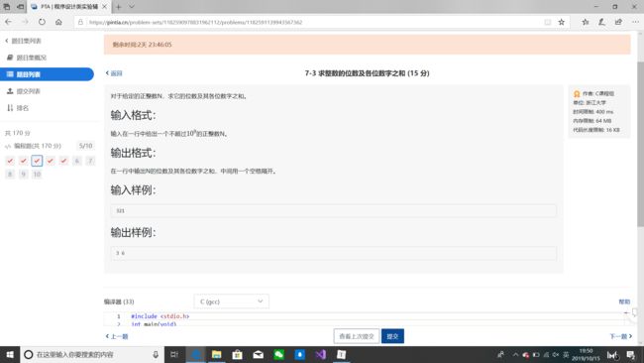Close the PTA tab

104,7
